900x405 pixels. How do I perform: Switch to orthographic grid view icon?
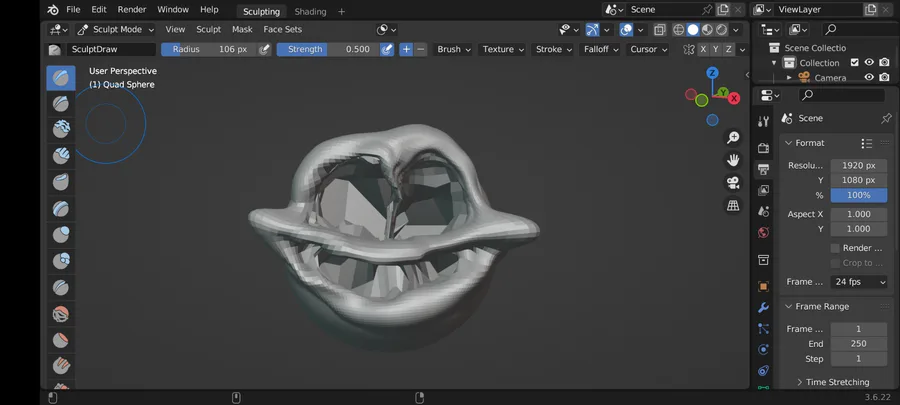[x=733, y=206]
